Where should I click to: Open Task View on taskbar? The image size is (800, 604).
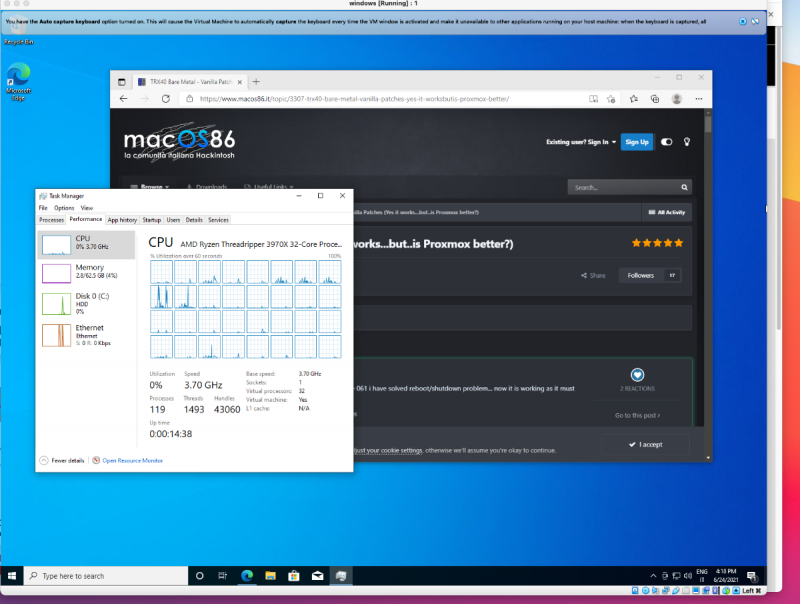pyautogui.click(x=222, y=575)
